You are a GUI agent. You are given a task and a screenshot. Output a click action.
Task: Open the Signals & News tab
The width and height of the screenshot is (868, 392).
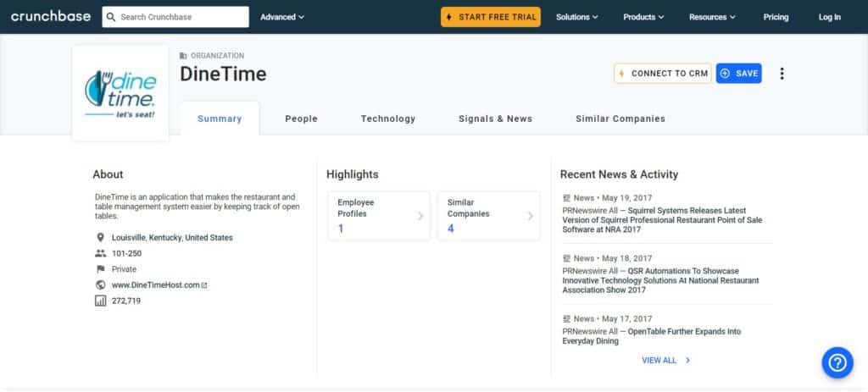[495, 119]
